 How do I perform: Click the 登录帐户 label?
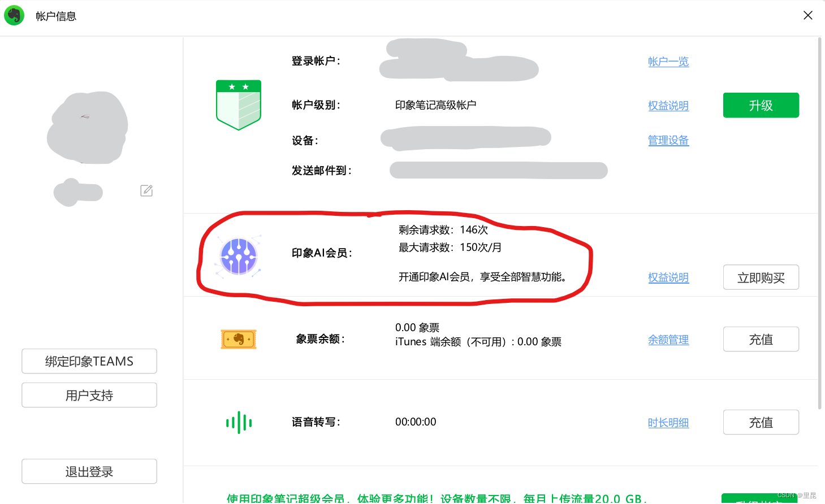point(316,61)
